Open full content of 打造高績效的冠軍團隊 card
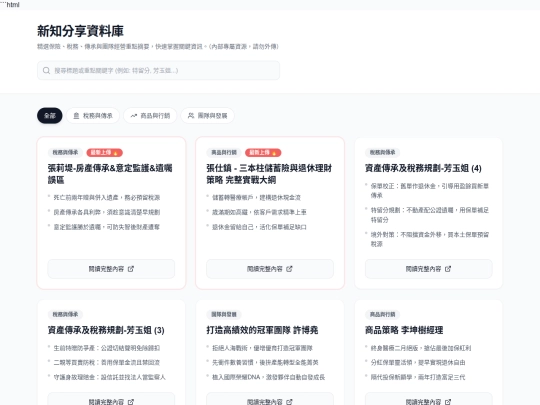The height and width of the screenshot is (405, 540). pos(270,399)
